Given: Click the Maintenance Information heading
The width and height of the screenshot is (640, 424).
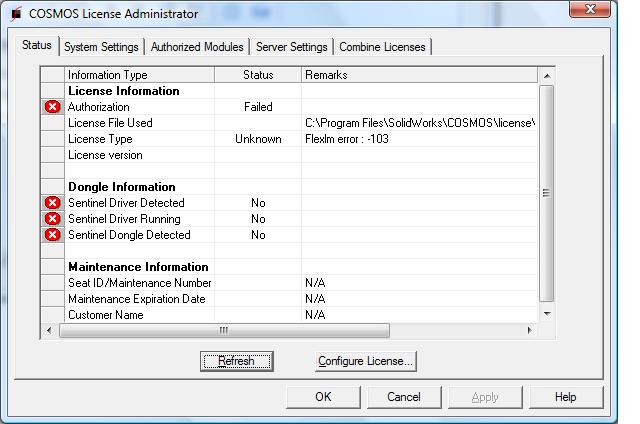Looking at the screenshot, I should coord(138,267).
